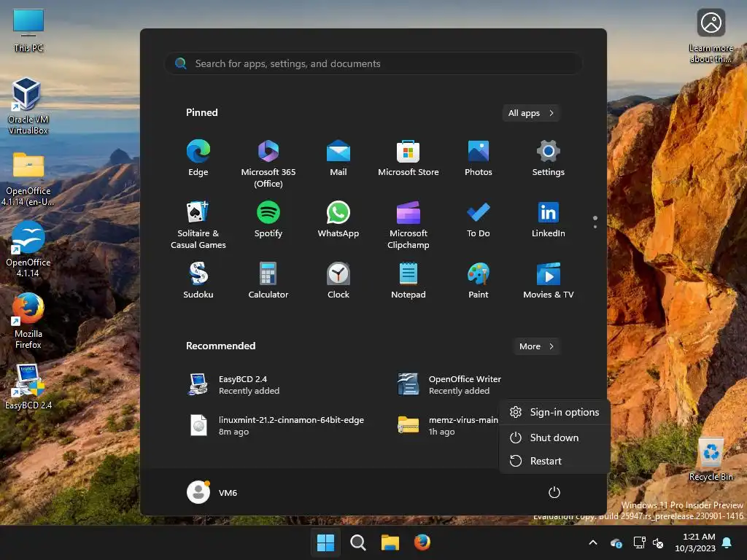
Task: Go to next page of pinned apps
Action: 595,227
